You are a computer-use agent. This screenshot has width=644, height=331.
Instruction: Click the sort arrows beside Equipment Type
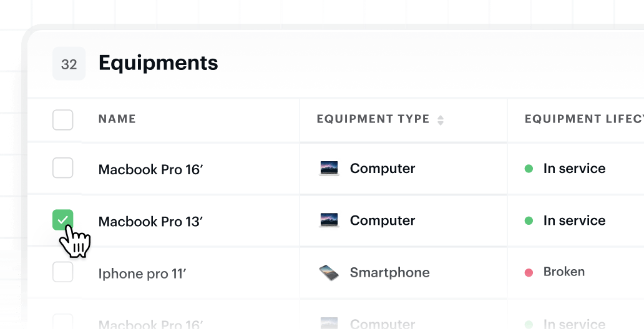click(x=441, y=120)
